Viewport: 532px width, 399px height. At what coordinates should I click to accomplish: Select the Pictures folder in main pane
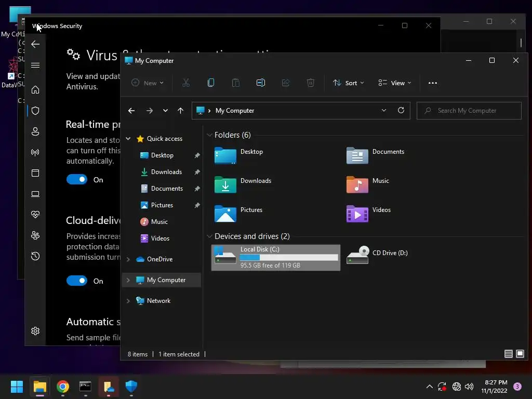(x=239, y=214)
